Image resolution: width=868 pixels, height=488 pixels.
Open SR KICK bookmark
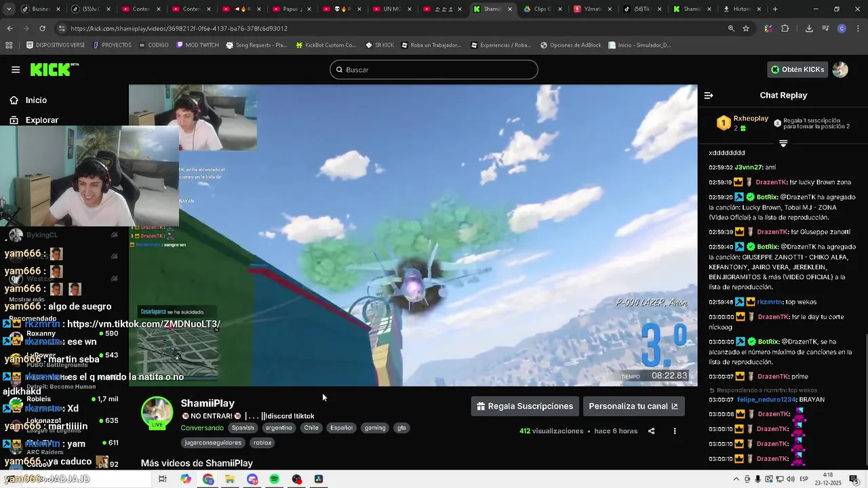point(379,45)
